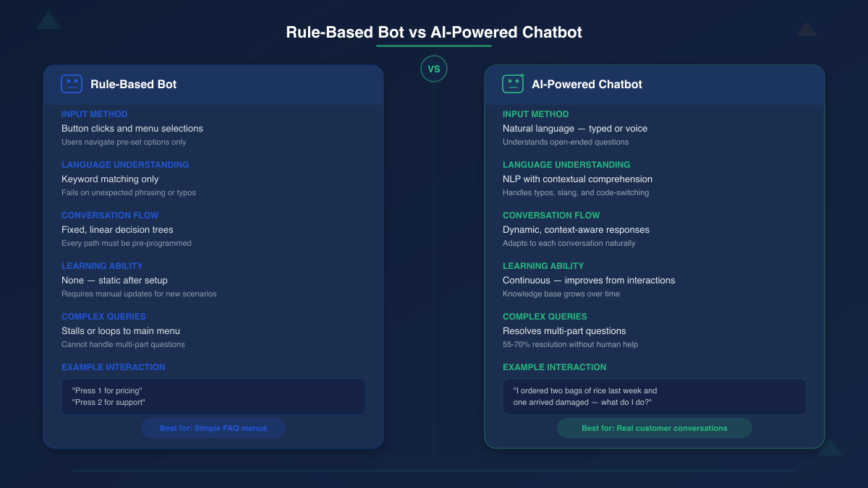Select the INPUT METHOD heading on left card
The image size is (868, 488).
point(94,114)
